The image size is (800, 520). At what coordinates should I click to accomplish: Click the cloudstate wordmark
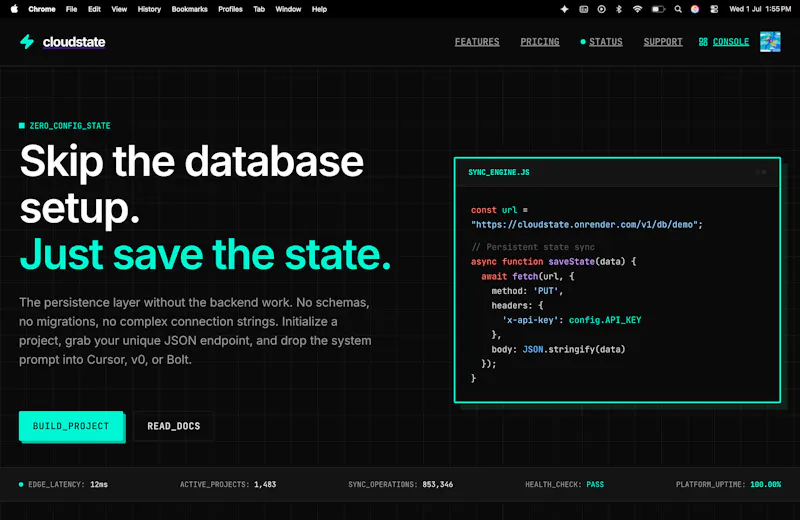coord(74,42)
